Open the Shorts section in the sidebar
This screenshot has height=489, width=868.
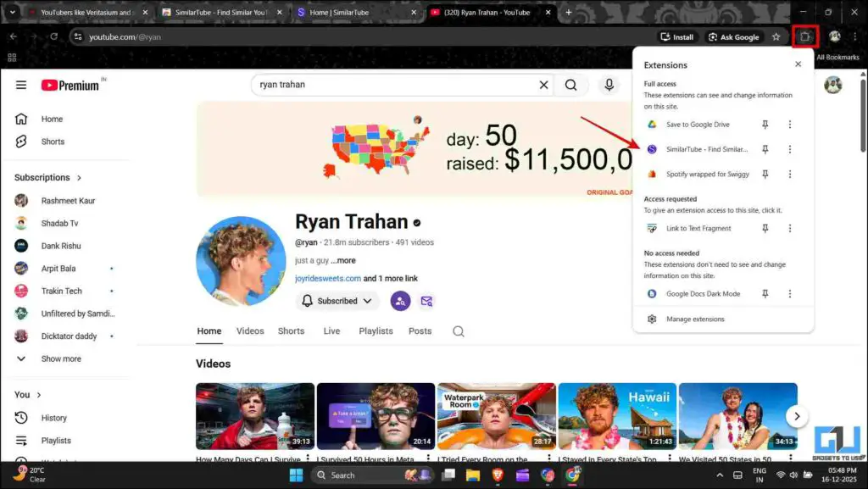(x=53, y=142)
